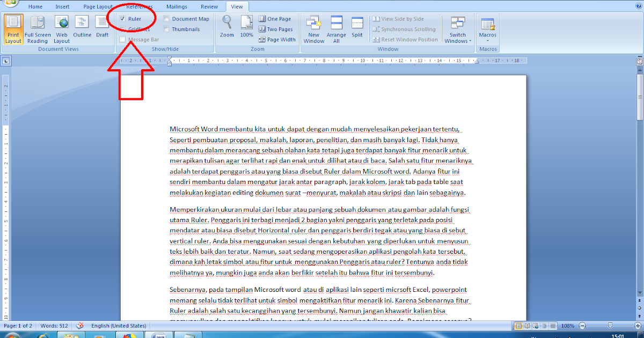
Task: Choose One Page zoom
Action: coord(275,19)
